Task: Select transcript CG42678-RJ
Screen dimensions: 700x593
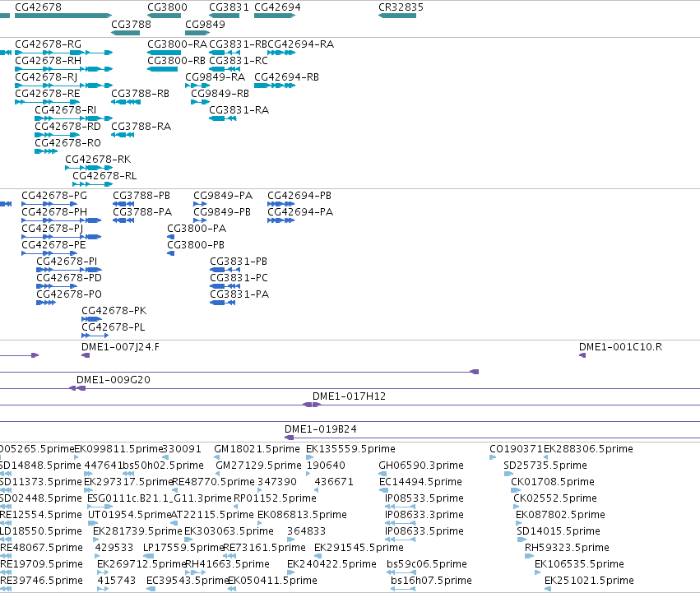Action: [46, 77]
